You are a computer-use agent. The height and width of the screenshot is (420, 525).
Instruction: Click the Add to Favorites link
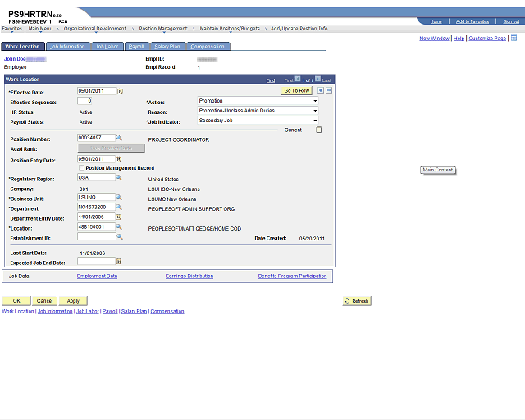472,21
